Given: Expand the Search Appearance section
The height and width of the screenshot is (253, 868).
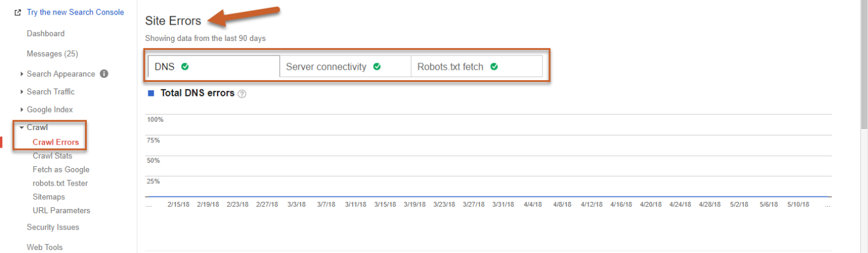Looking at the screenshot, I should pyautogui.click(x=60, y=74).
